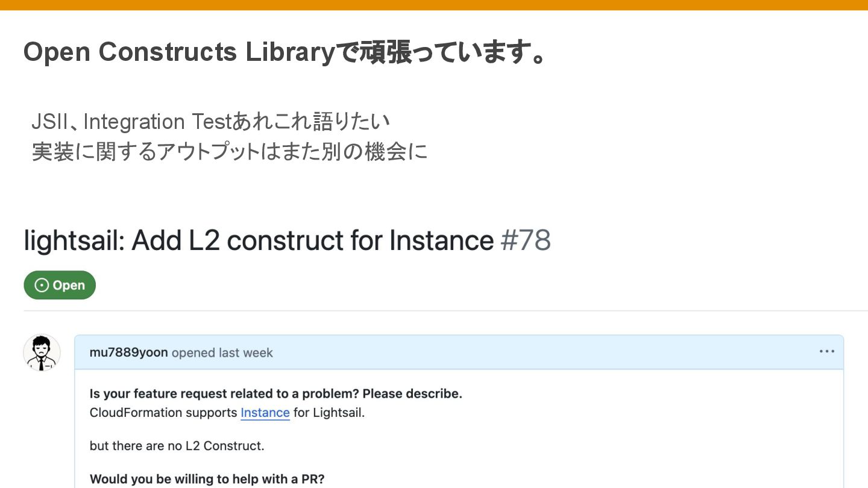Open the Instance hyperlink
The image size is (868, 488).
[x=265, y=413]
